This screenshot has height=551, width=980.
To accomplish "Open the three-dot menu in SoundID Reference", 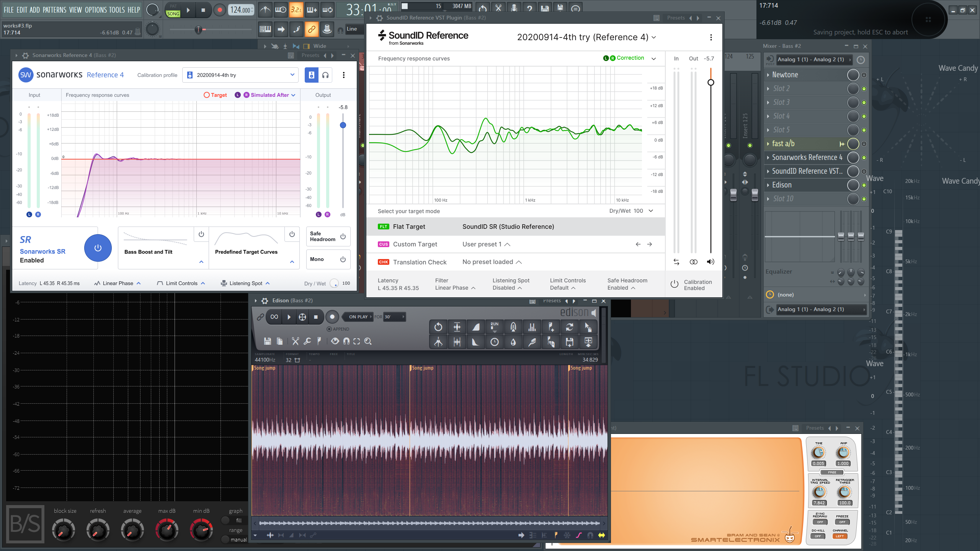I will 711,37.
